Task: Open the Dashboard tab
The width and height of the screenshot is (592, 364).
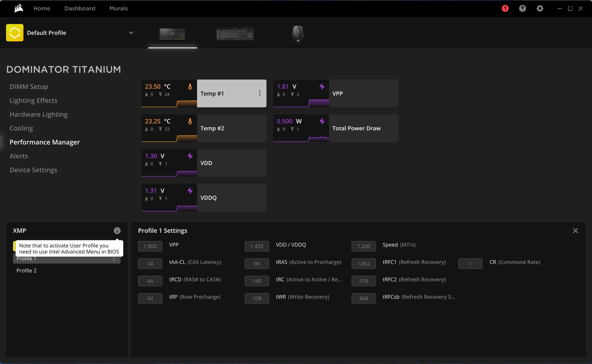Action: (80, 8)
